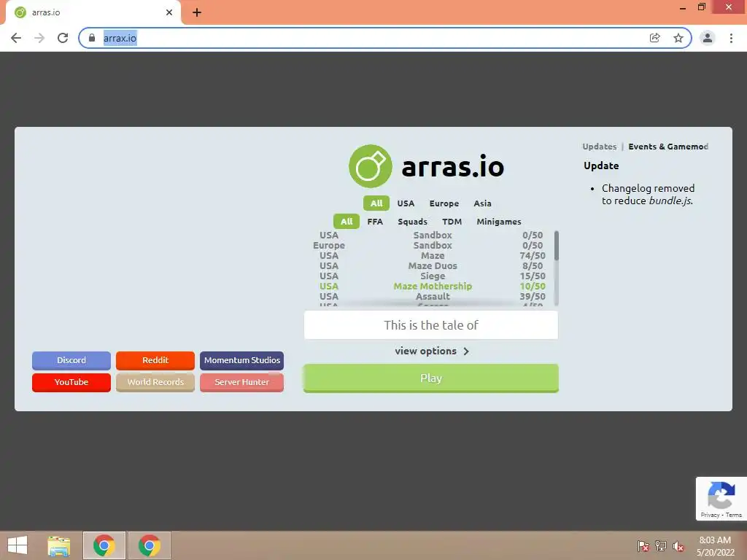Select the All game mode filter

pos(347,222)
